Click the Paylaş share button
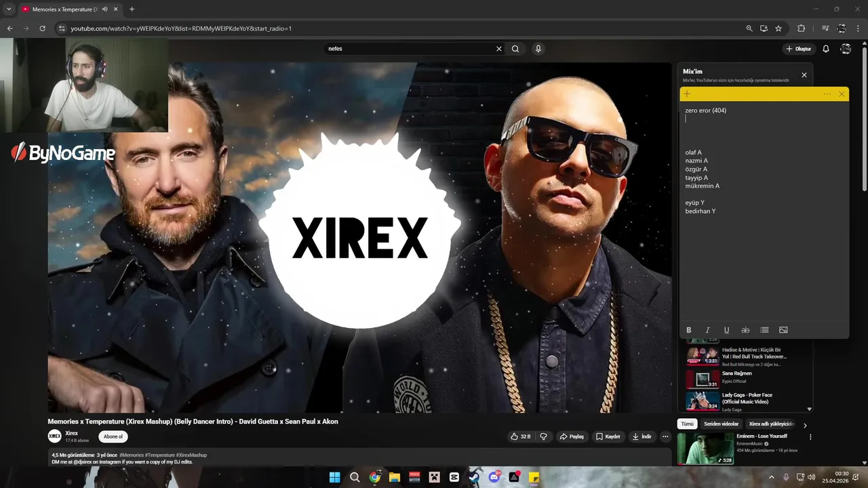868x488 pixels. [572, 436]
